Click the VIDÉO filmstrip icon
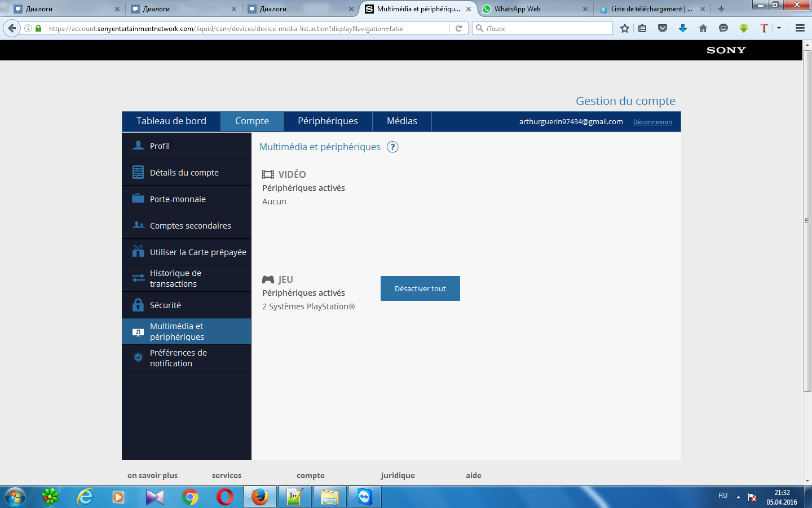Image resolution: width=812 pixels, height=508 pixels. (x=268, y=174)
